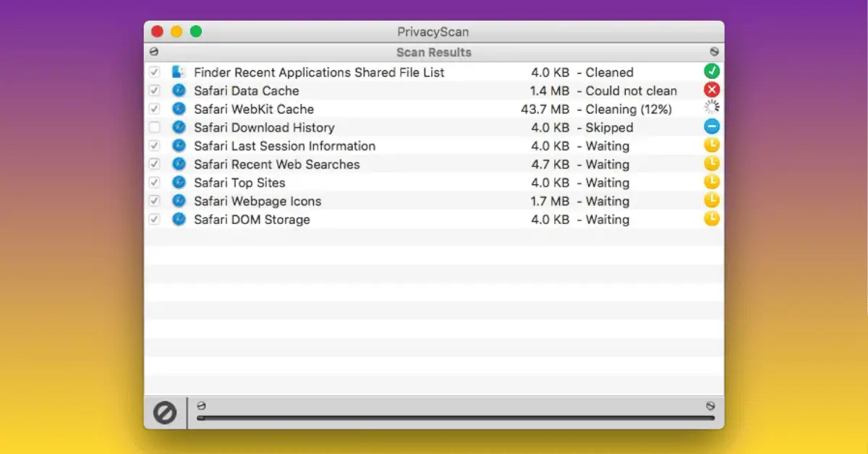
Task: Click the Scan Results header bar
Action: pos(433,51)
